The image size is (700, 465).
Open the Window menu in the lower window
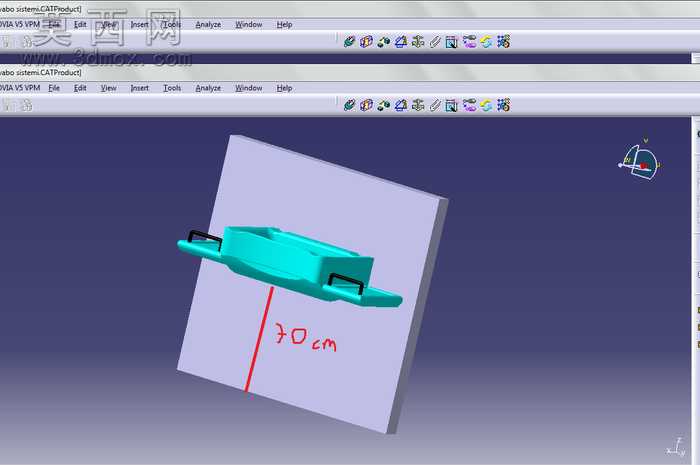(x=249, y=88)
